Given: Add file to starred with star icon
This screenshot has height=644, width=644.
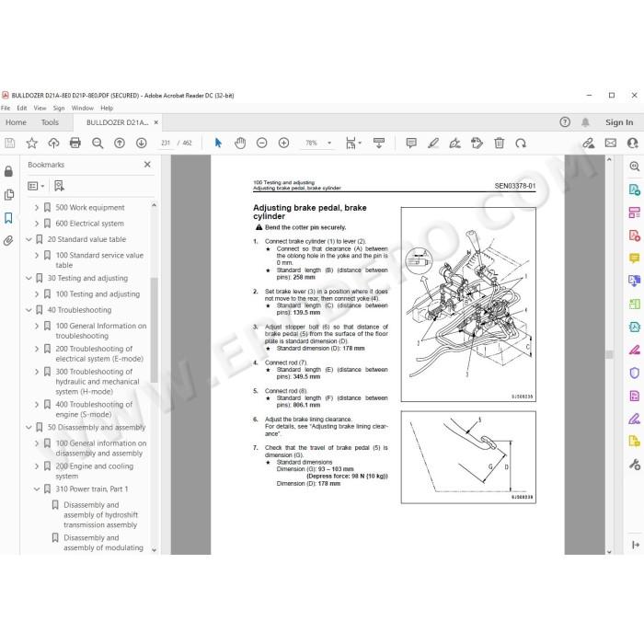Looking at the screenshot, I should [x=31, y=143].
